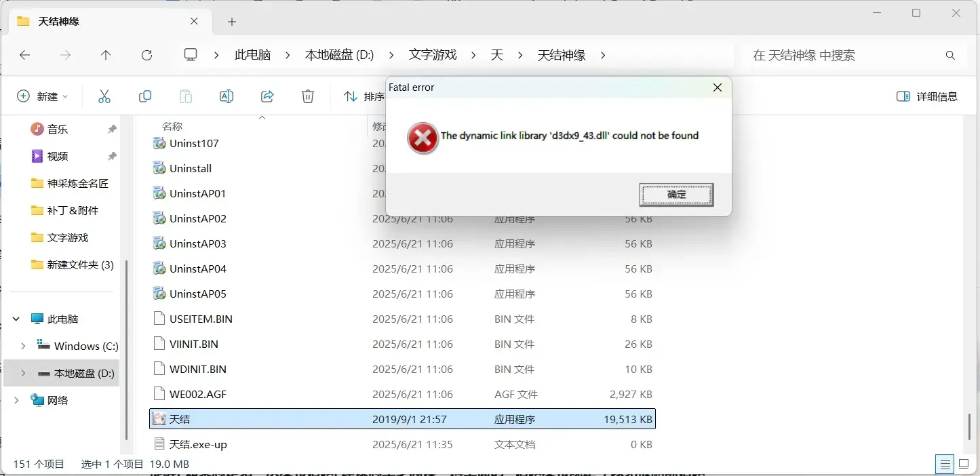Click the Cut scissors icon
The image size is (980, 476).
(104, 96)
